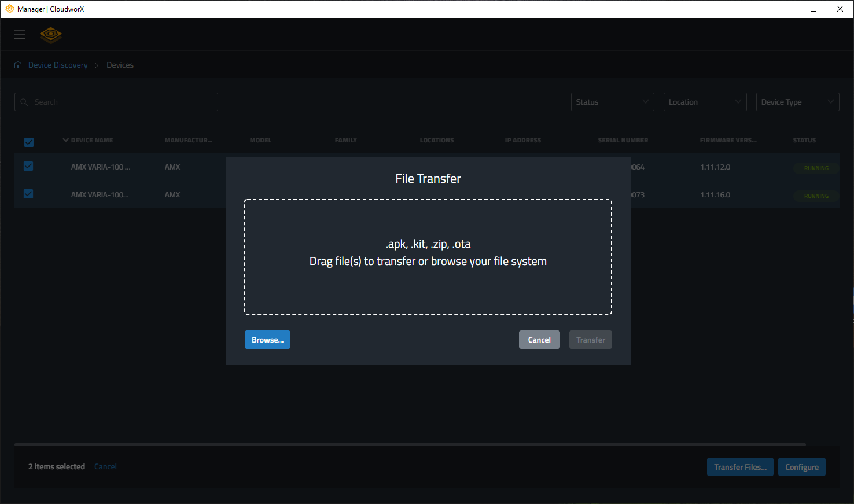
Task: Select the Devices breadcrumb item
Action: pos(120,65)
